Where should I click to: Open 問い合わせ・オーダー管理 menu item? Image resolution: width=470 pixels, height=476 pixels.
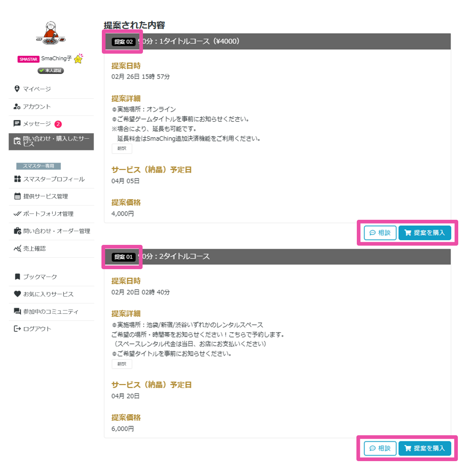(x=56, y=231)
